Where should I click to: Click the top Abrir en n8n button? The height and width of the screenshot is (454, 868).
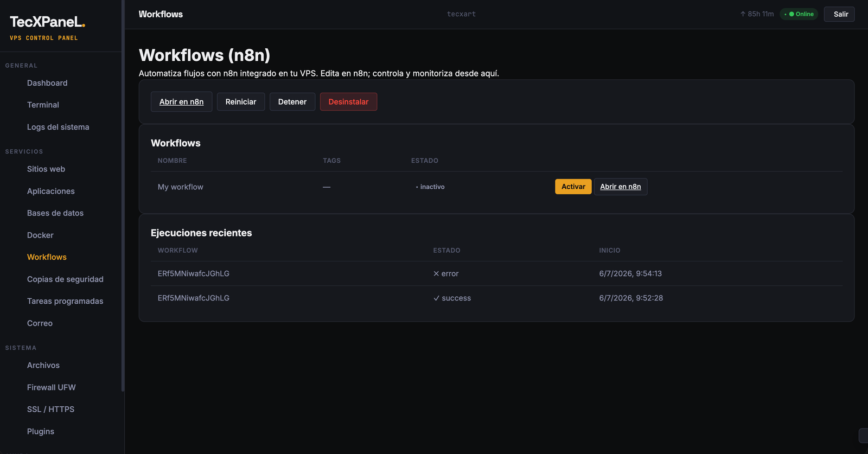coord(181,101)
